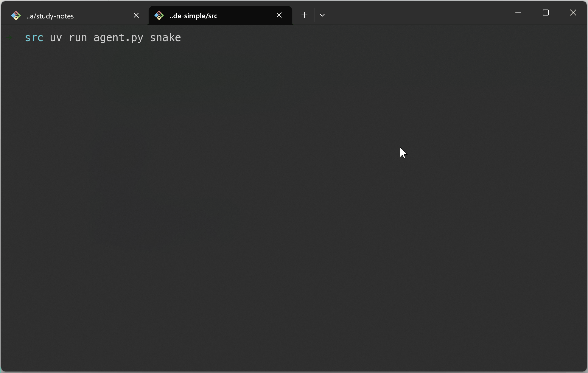The height and width of the screenshot is (373, 588).
Task: Click the uv word in the command
Action: 56,38
